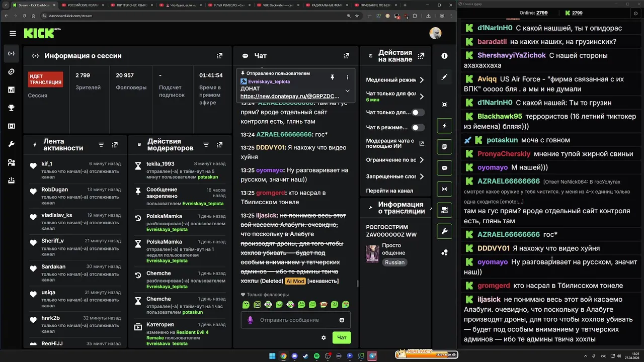
Task: Click the pencil edit icon
Action: 444,77
